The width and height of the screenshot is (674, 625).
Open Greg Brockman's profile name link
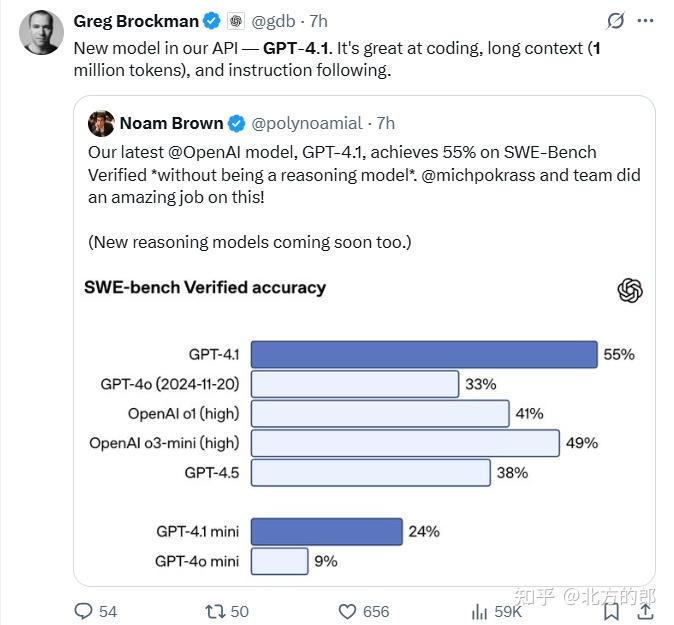135,20
